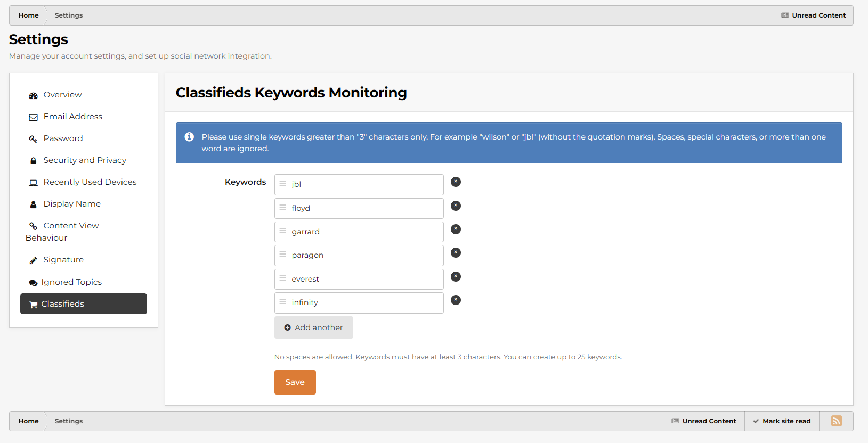This screenshot has width=868, height=443.
Task: Delete the paragon keyword
Action: (456, 253)
